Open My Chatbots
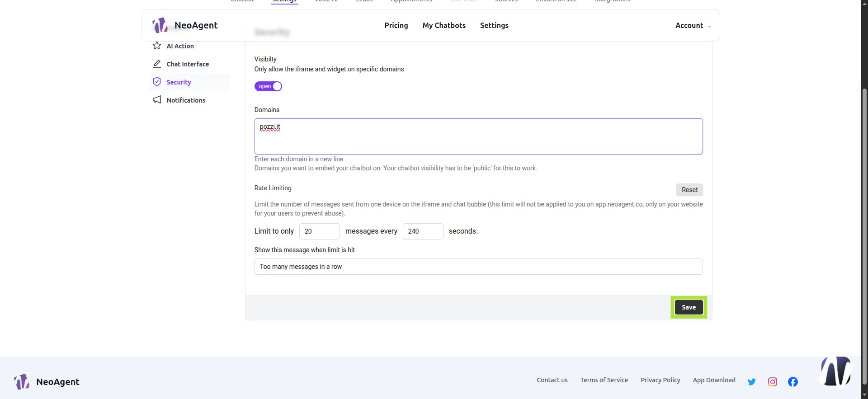868x399 pixels. point(444,25)
